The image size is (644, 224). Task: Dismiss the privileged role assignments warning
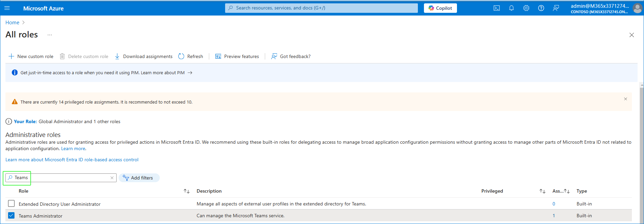pos(625,99)
